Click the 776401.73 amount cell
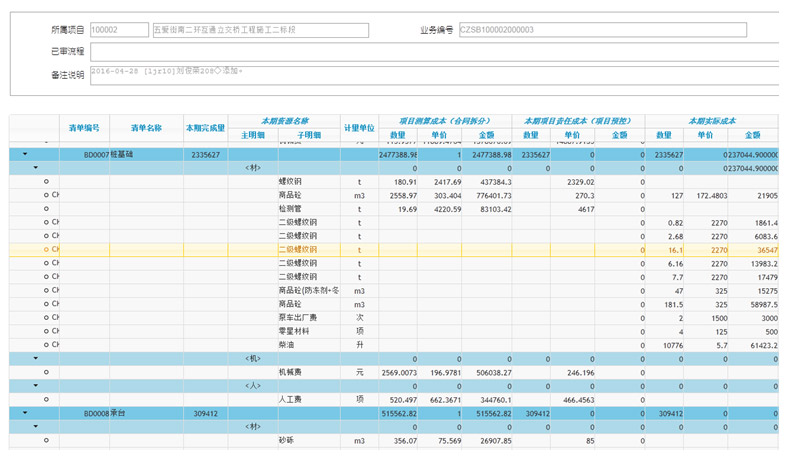 pyautogui.click(x=487, y=195)
